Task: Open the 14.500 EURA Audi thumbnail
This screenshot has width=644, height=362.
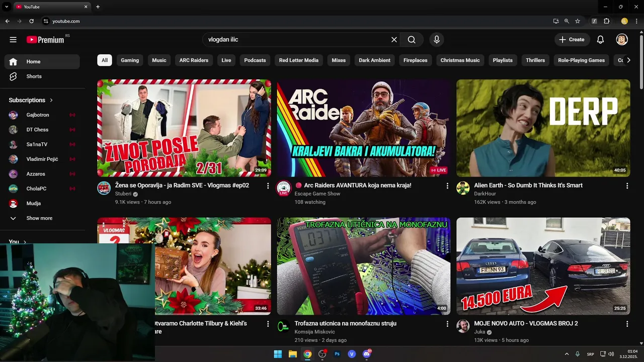Action: coord(543,266)
